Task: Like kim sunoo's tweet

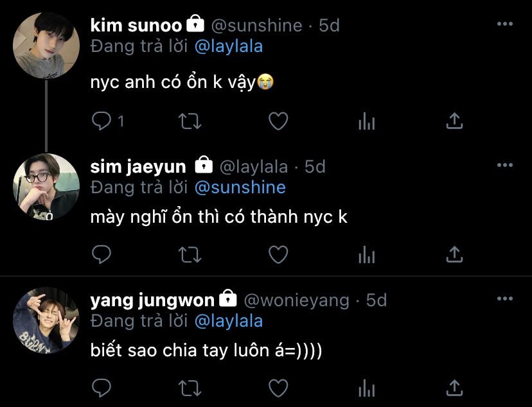Action: pos(278,121)
